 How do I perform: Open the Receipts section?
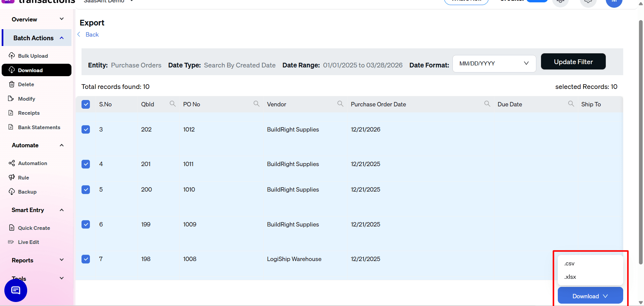(29, 113)
